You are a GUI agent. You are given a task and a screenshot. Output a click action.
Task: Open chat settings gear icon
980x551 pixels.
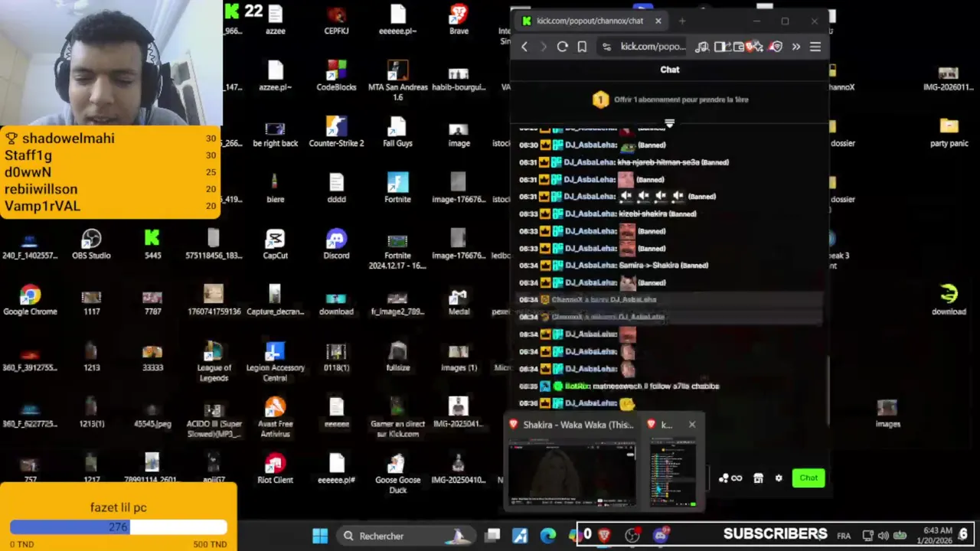pyautogui.click(x=779, y=478)
